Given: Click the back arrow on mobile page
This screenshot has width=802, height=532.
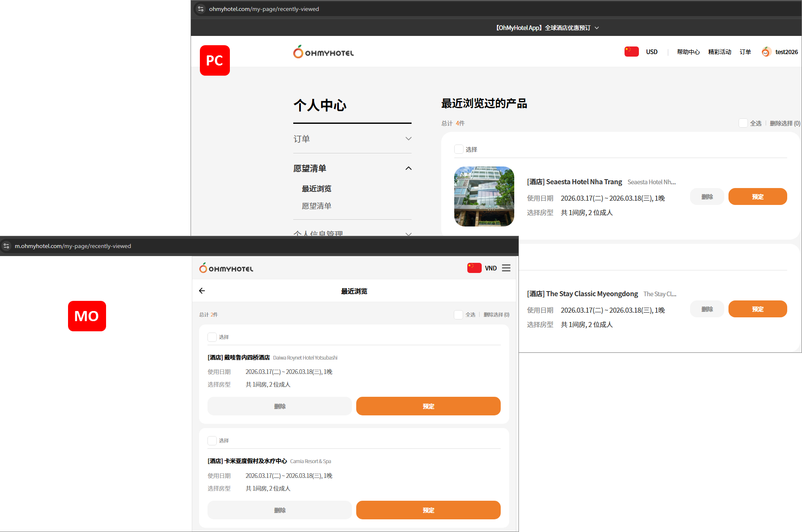Looking at the screenshot, I should (x=202, y=291).
